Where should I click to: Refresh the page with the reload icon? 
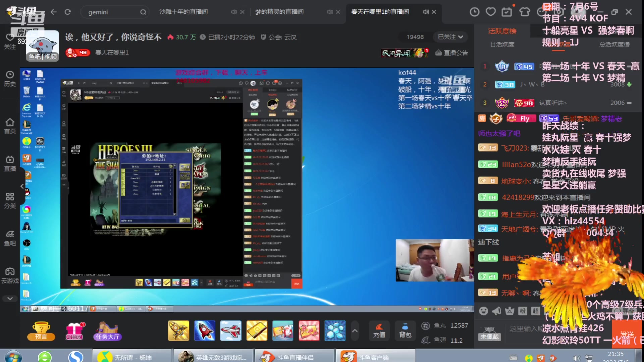pos(68,12)
